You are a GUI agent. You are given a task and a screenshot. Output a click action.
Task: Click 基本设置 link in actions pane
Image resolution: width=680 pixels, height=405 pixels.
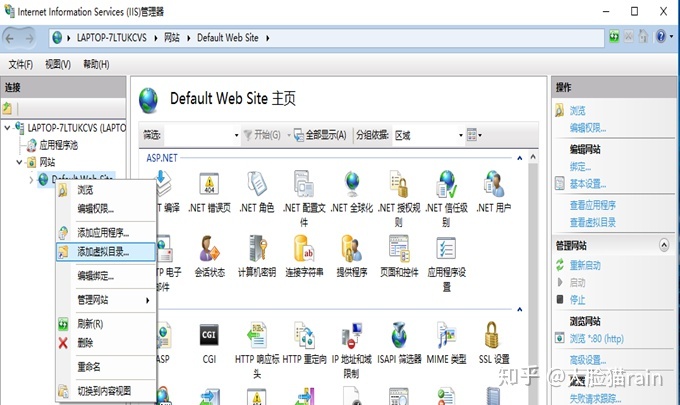click(588, 184)
